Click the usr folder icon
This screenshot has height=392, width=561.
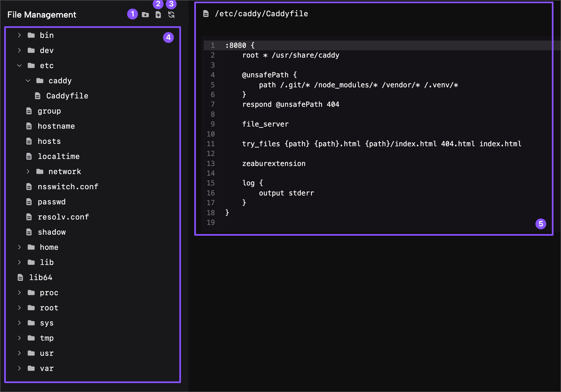point(31,353)
